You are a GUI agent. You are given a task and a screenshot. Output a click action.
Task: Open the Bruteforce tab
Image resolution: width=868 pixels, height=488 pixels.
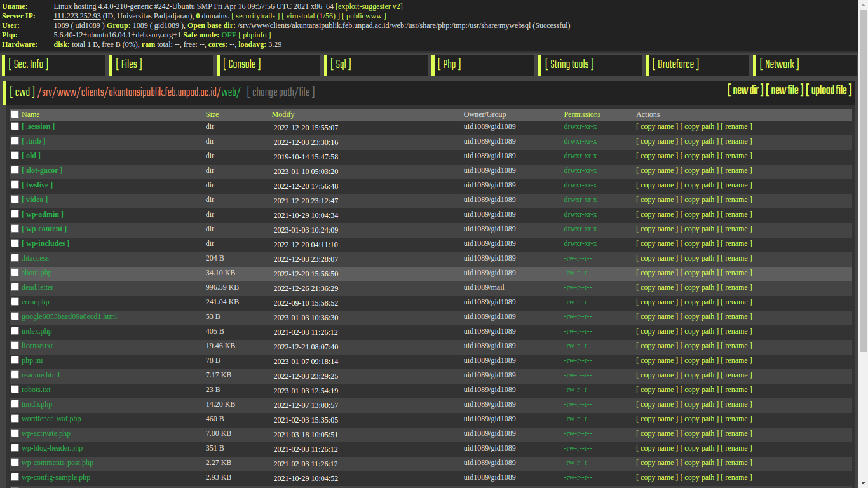coord(675,64)
